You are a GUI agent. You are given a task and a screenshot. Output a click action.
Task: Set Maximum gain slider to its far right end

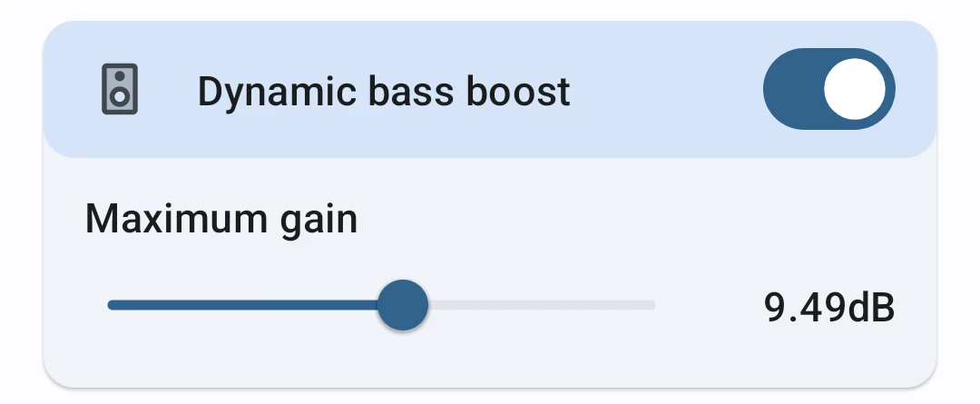(653, 305)
